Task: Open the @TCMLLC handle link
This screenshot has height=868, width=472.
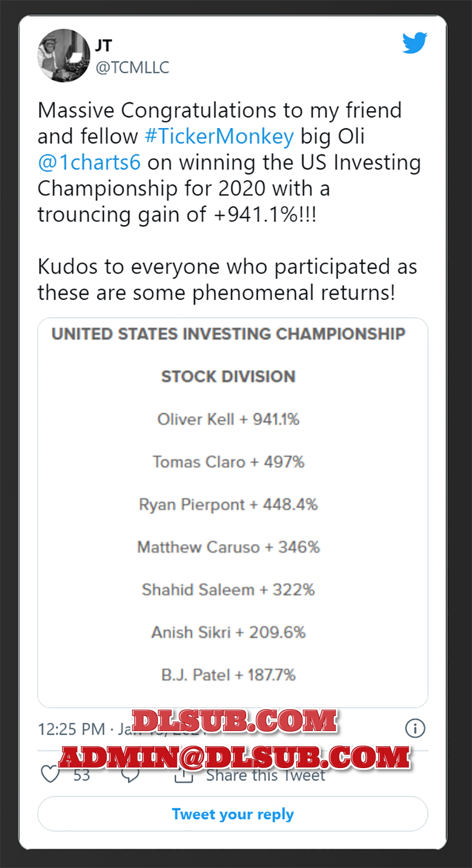Action: 132,67
